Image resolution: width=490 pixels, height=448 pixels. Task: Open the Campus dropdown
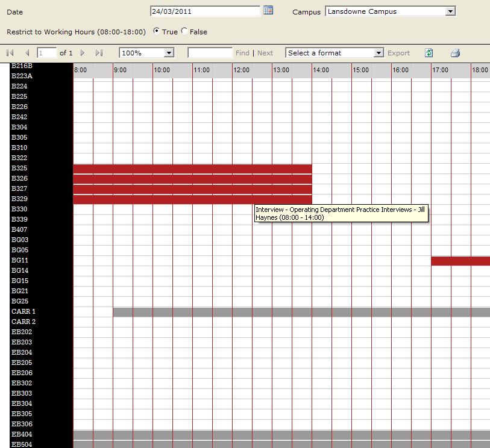click(x=450, y=11)
